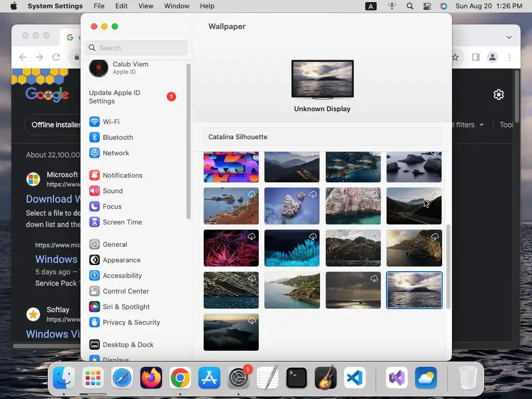Open the Window menu
The width and height of the screenshot is (532, 399).
pos(177,6)
